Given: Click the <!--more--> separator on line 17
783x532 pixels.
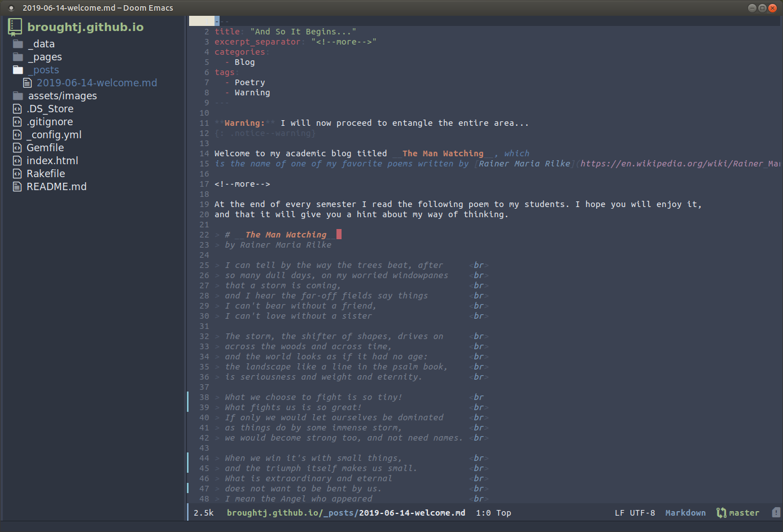Looking at the screenshot, I should point(242,184).
